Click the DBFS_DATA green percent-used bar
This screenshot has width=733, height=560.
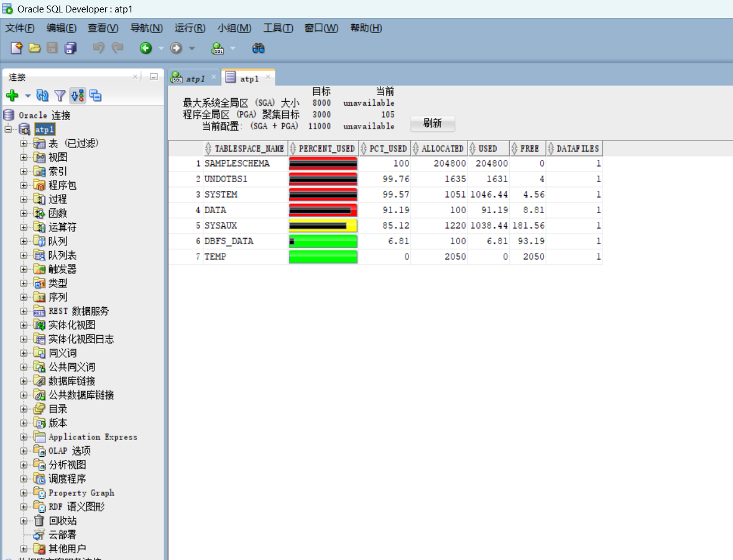323,241
